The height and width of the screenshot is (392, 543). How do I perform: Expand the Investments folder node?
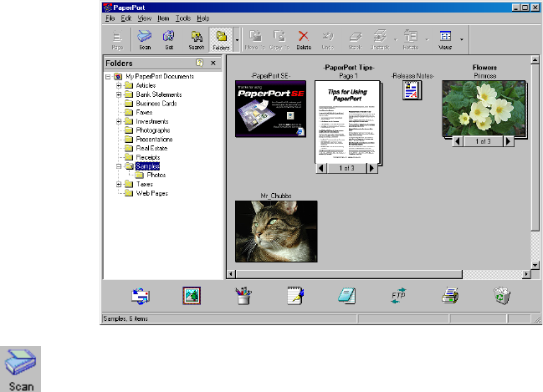click(119, 121)
